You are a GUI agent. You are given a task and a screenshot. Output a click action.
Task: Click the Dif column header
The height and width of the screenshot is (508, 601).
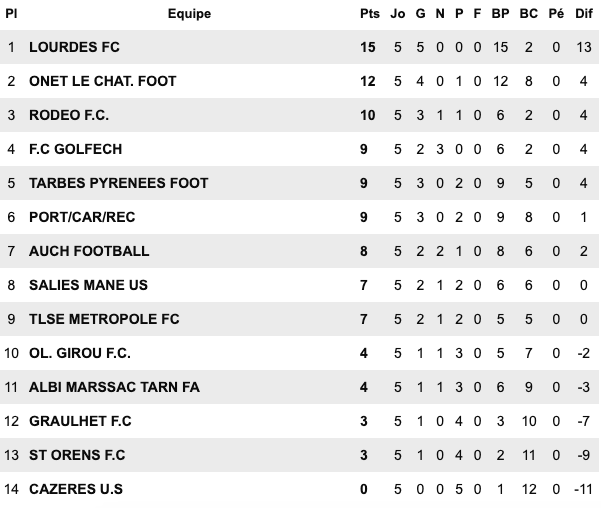pos(585,14)
